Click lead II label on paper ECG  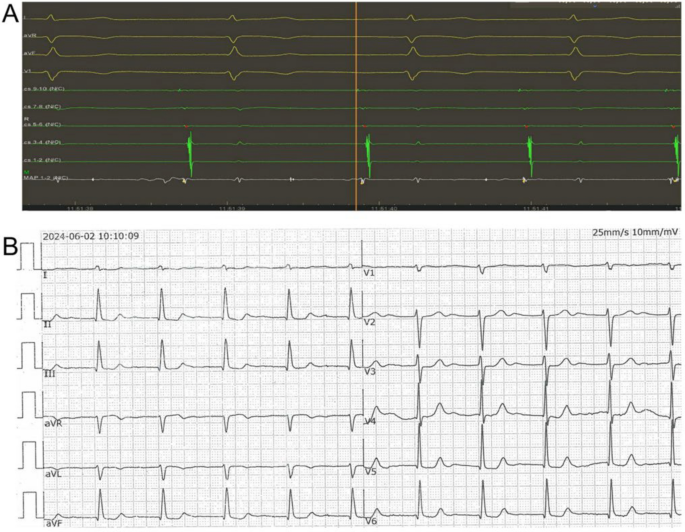[x=48, y=325]
